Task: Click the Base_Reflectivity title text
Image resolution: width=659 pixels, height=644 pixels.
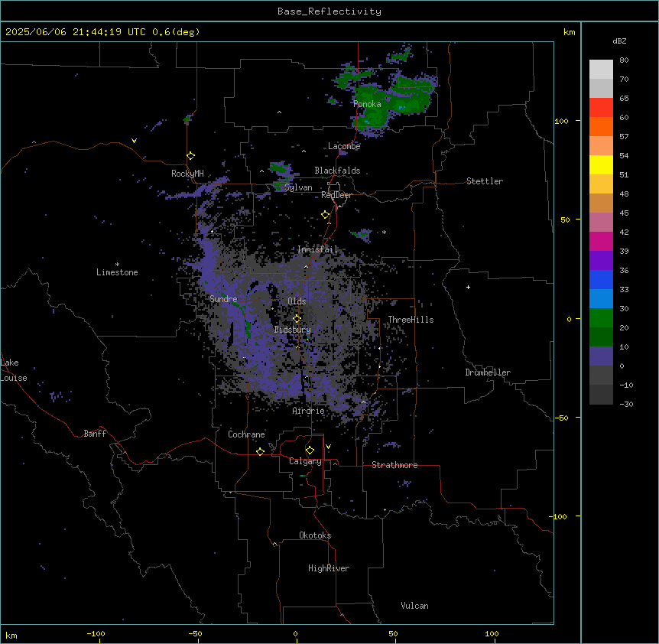Action: click(x=329, y=11)
